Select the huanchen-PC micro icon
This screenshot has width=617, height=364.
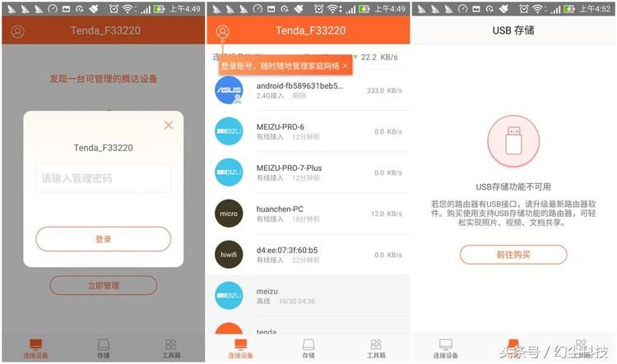(x=229, y=214)
